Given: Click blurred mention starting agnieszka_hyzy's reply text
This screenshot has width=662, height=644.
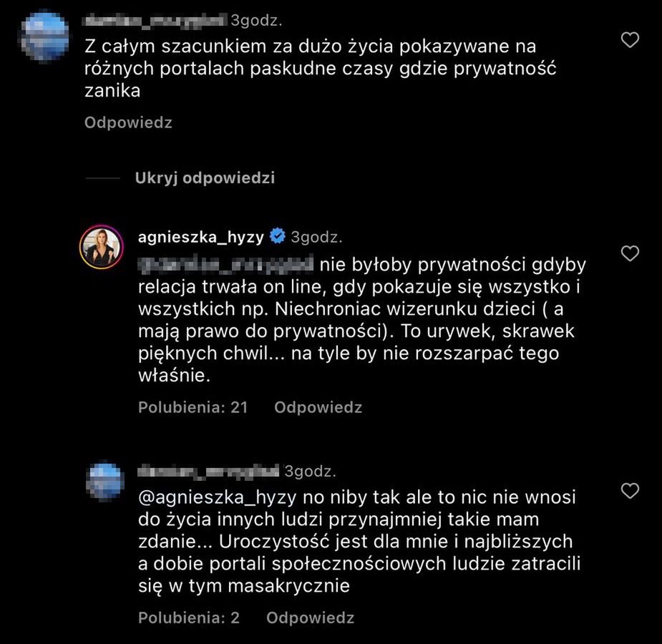Looking at the screenshot, I should tap(225, 265).
